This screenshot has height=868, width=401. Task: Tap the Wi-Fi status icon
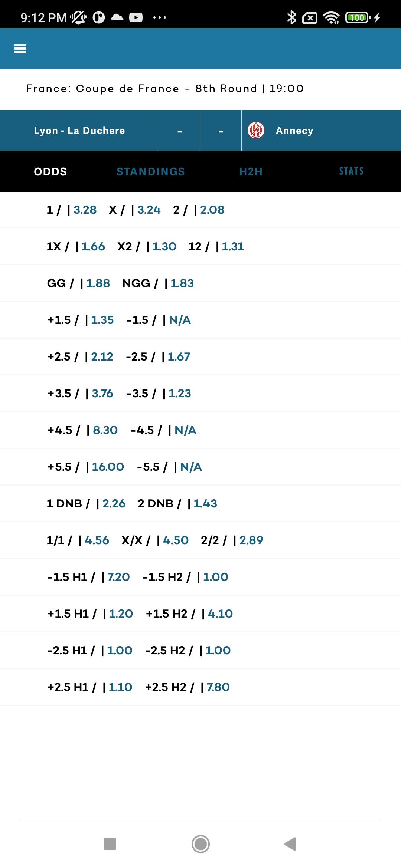[x=331, y=17]
